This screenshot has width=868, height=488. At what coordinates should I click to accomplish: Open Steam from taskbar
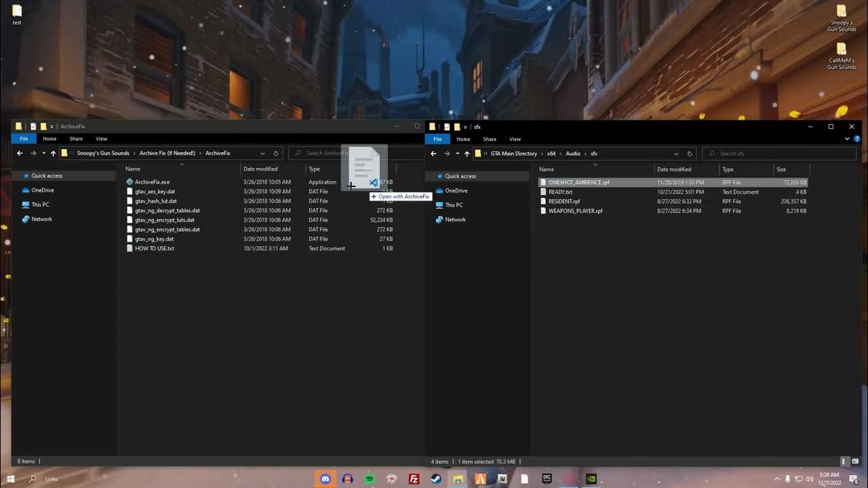coord(436,479)
